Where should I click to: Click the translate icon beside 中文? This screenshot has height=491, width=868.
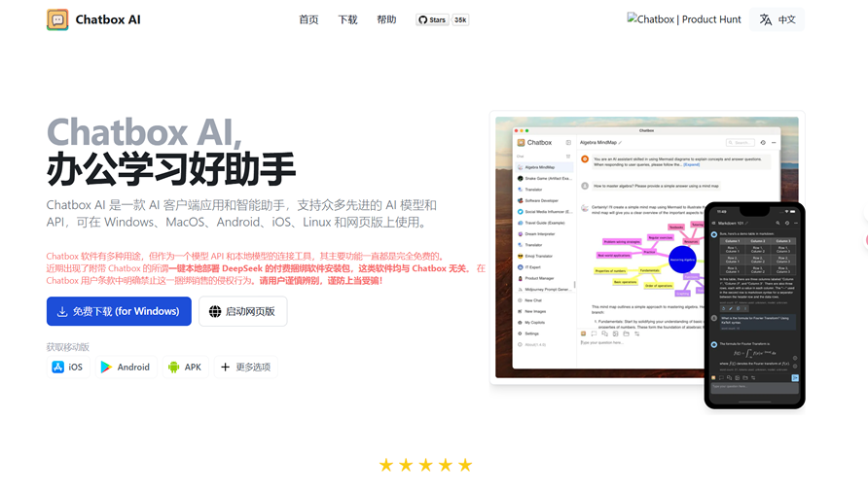point(766,19)
